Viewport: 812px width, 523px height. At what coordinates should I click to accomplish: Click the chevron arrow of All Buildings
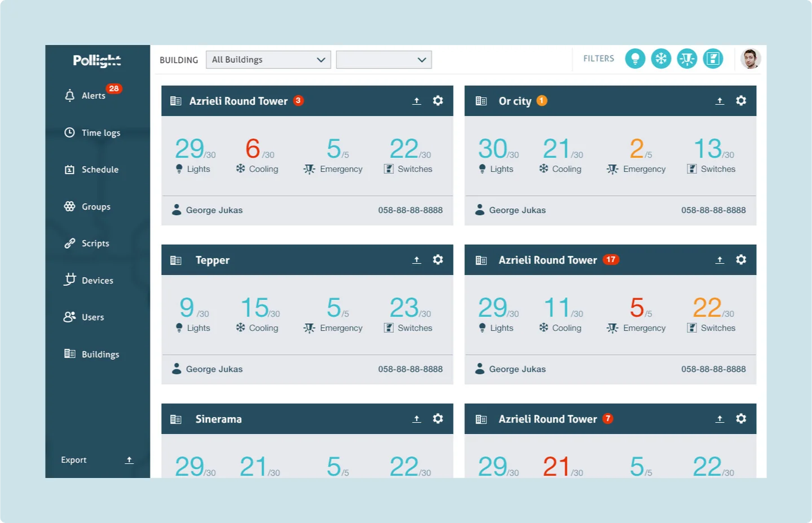point(321,60)
